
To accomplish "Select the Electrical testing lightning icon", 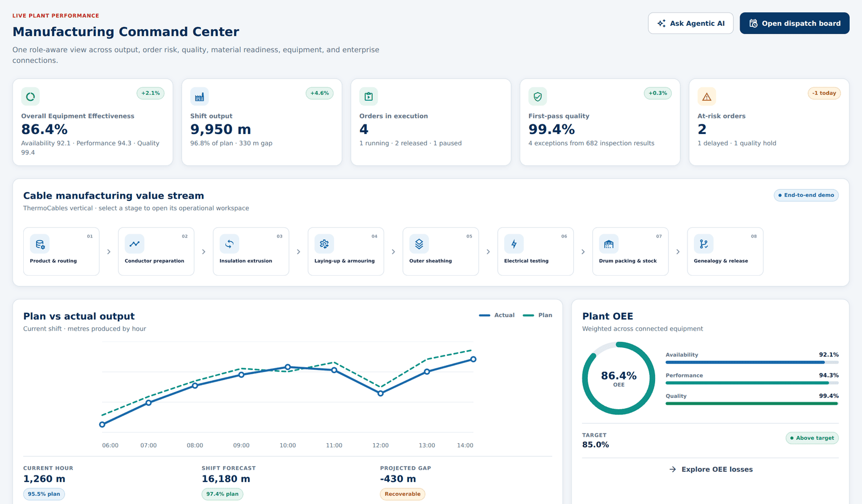I will [514, 244].
